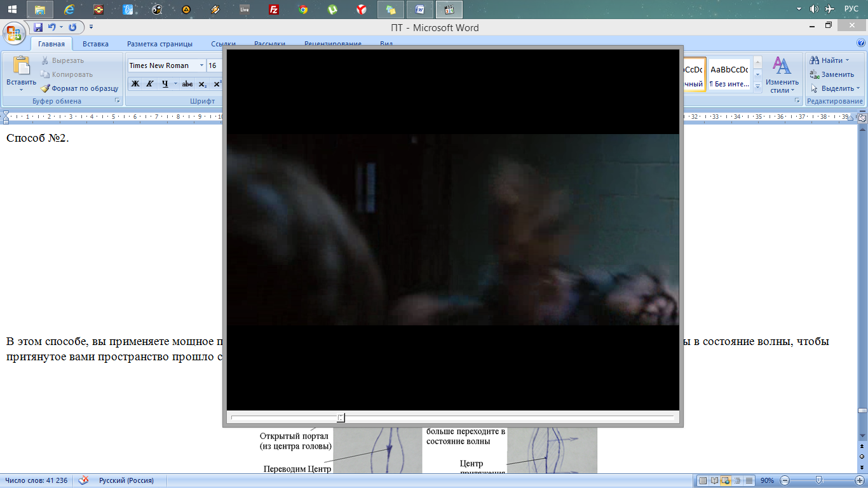Click the 90% zoom level

pyautogui.click(x=767, y=480)
